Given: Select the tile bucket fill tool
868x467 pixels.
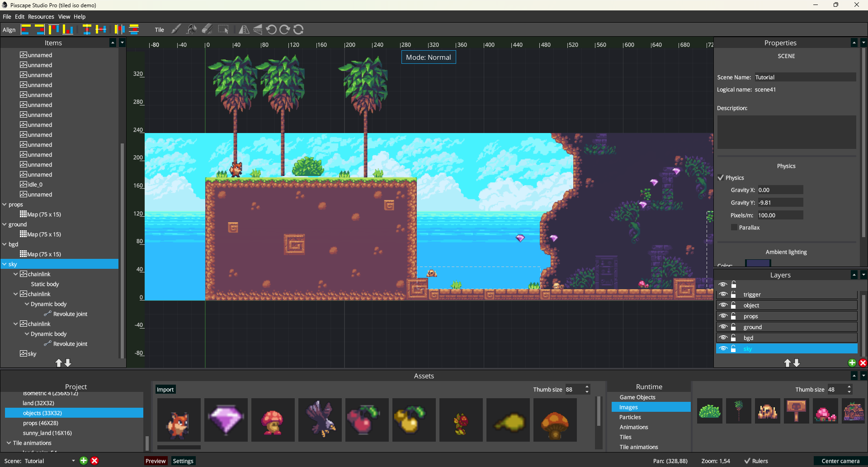Looking at the screenshot, I should (x=192, y=29).
